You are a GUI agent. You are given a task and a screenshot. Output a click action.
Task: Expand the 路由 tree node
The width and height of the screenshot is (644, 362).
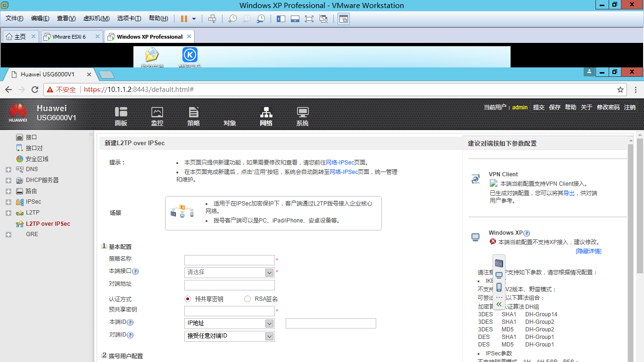click(x=8, y=191)
